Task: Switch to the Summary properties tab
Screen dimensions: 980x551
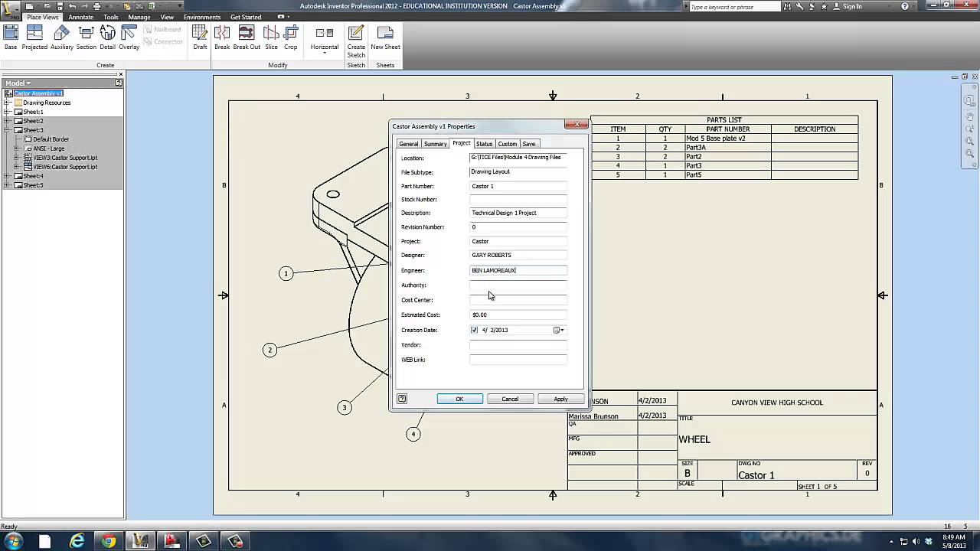Action: tap(435, 144)
